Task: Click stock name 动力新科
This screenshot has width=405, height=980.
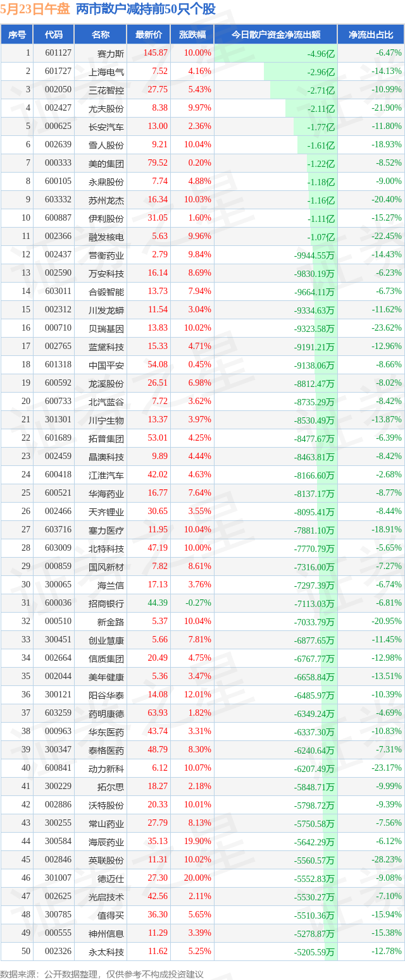Action: [x=107, y=768]
